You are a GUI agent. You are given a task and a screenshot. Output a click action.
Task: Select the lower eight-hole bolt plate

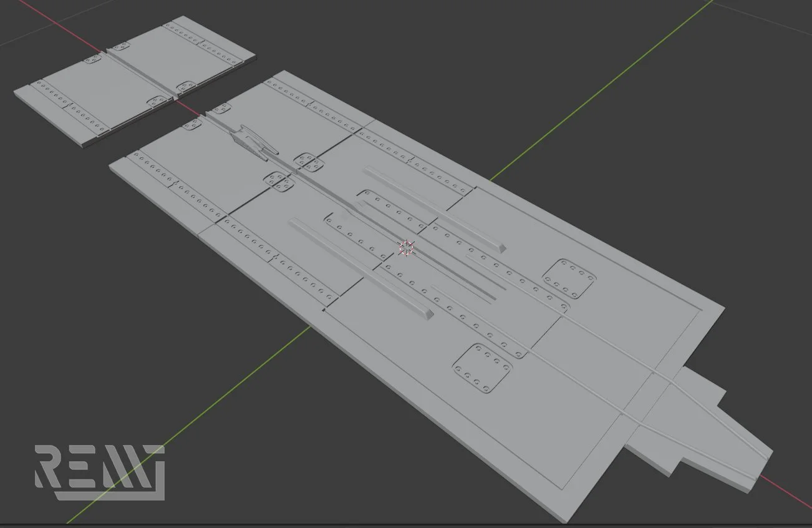pyautogui.click(x=483, y=368)
